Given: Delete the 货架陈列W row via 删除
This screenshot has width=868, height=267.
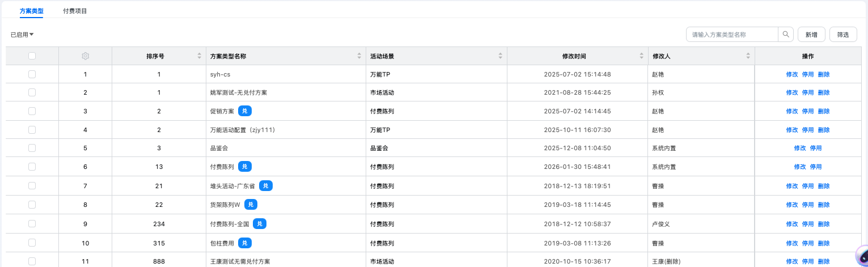Looking at the screenshot, I should 824,205.
